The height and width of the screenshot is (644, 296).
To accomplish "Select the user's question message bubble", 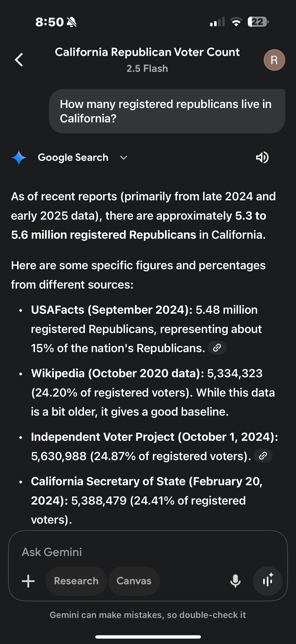I will pyautogui.click(x=167, y=111).
